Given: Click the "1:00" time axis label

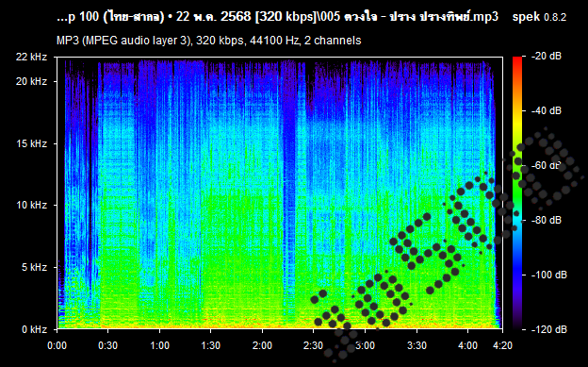Looking at the screenshot, I should pyautogui.click(x=160, y=345).
